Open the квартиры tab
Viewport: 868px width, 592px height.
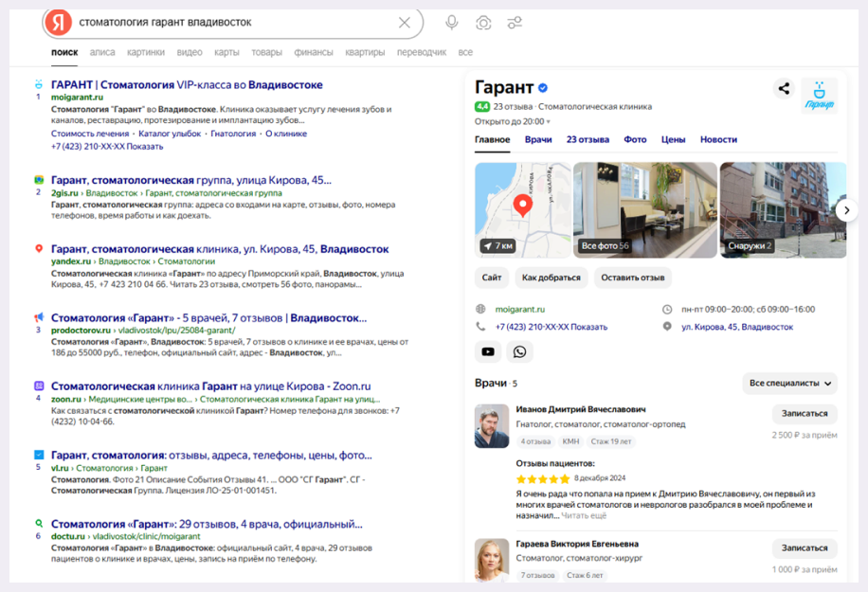pyautogui.click(x=365, y=52)
